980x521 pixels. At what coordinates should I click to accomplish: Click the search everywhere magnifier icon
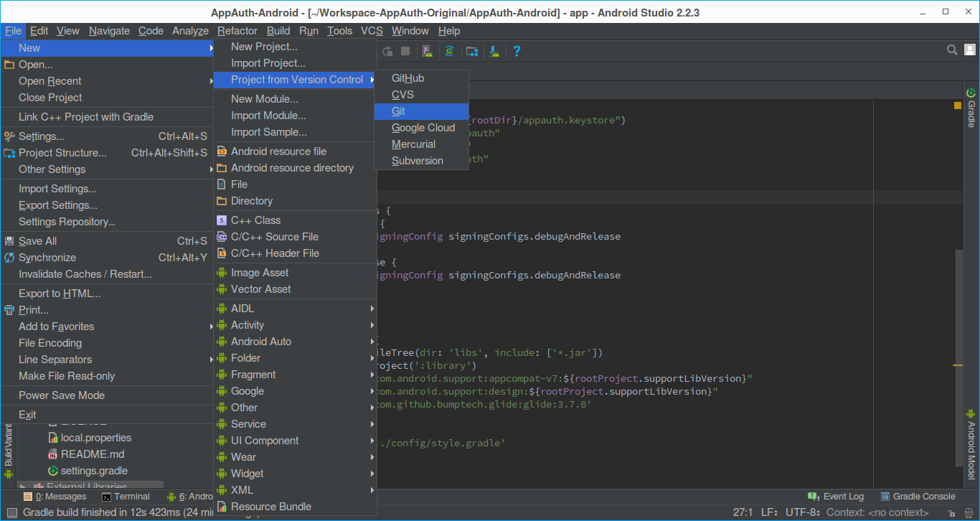[952, 50]
